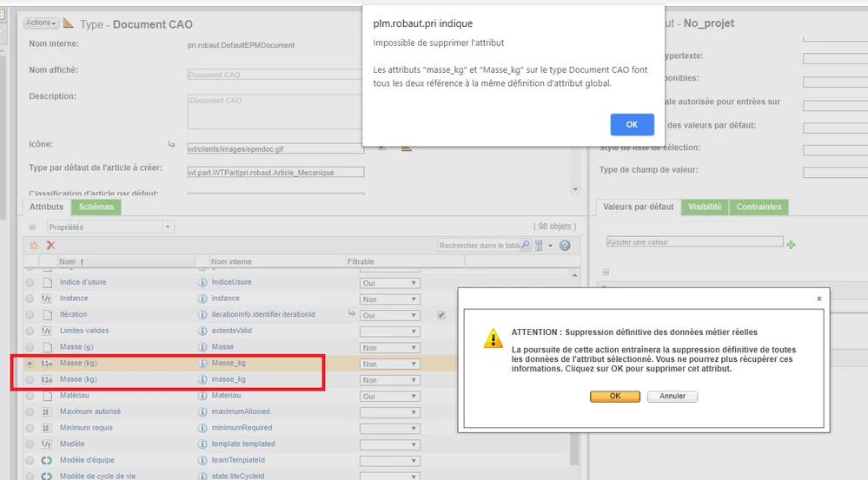Click info icon beside template.templated
The height and width of the screenshot is (480, 868).
tap(202, 444)
